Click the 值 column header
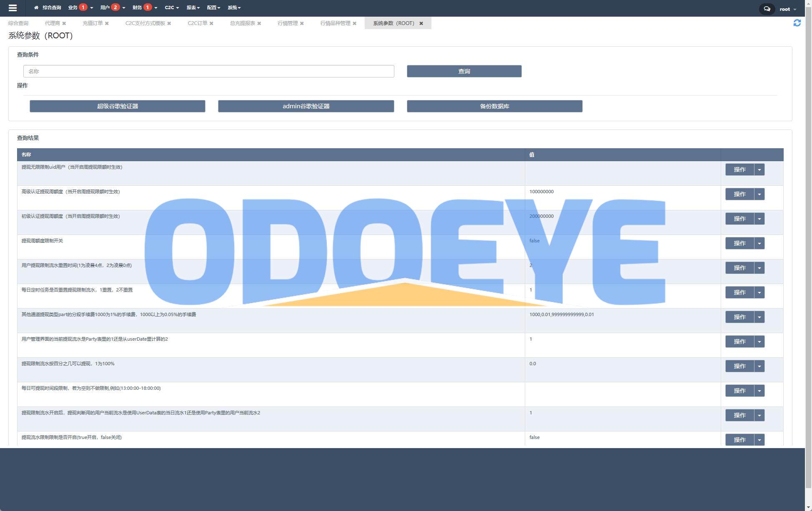 coord(623,155)
